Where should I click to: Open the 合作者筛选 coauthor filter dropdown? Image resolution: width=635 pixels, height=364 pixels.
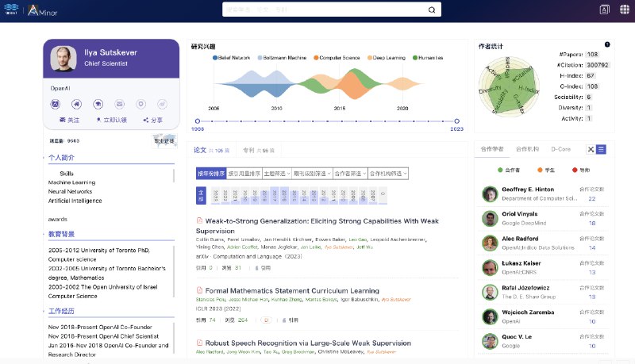tap(350, 174)
